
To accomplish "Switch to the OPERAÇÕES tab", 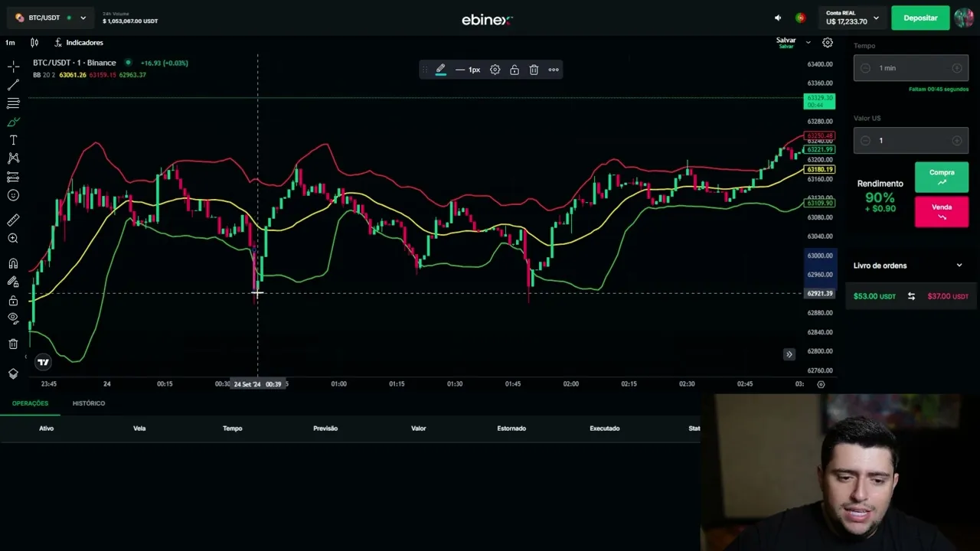I will [30, 403].
